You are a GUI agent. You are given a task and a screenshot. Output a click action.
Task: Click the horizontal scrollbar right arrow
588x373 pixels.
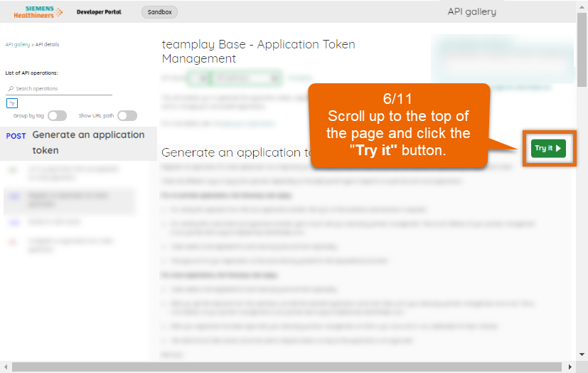(571, 367)
